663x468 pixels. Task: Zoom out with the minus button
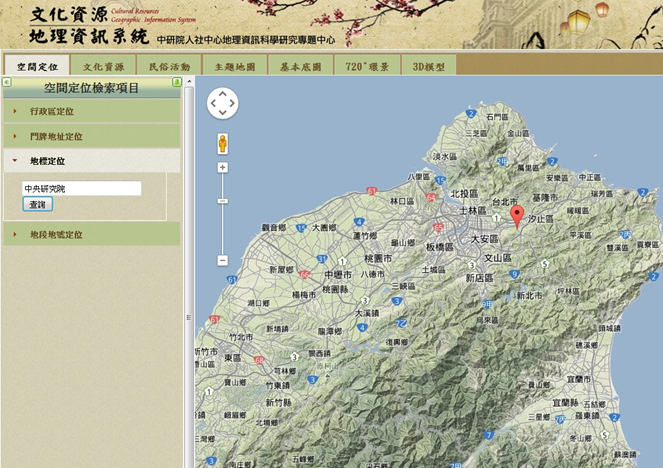222,260
